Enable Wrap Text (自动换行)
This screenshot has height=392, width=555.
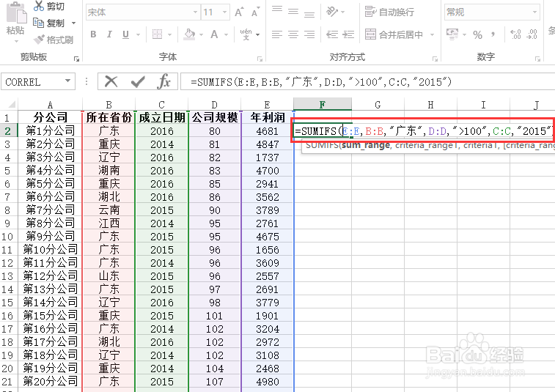tap(389, 12)
